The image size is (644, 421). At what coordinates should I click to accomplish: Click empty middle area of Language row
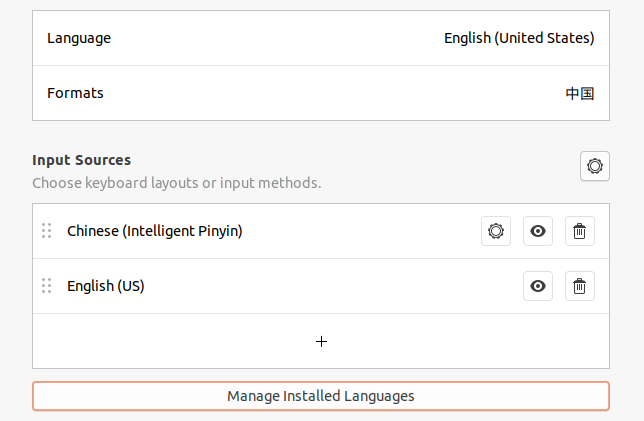coord(280,38)
